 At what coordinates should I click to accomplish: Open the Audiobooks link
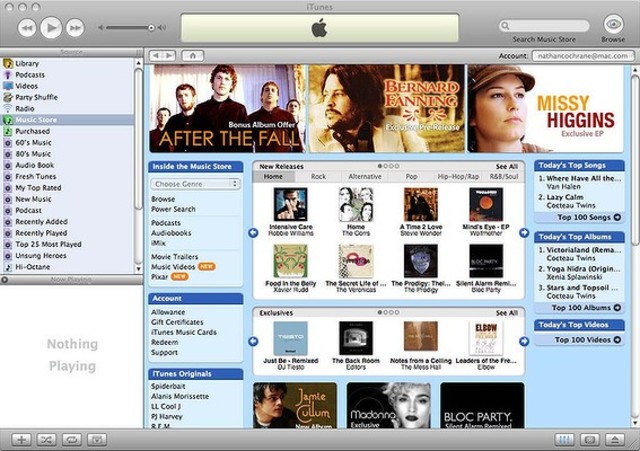tap(171, 233)
